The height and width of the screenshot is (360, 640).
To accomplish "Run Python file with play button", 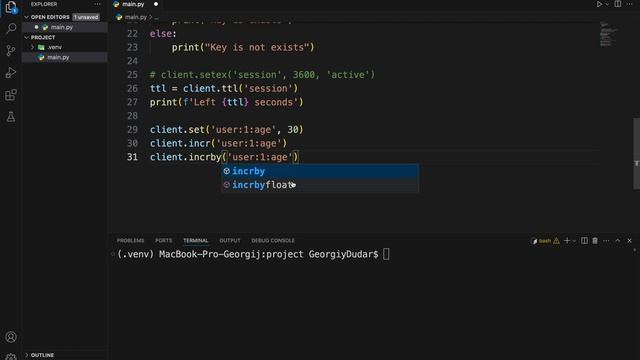I will click(599, 4).
